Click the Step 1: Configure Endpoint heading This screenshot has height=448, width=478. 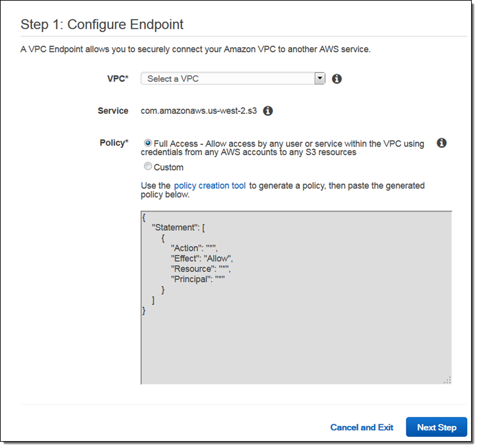coord(102,25)
